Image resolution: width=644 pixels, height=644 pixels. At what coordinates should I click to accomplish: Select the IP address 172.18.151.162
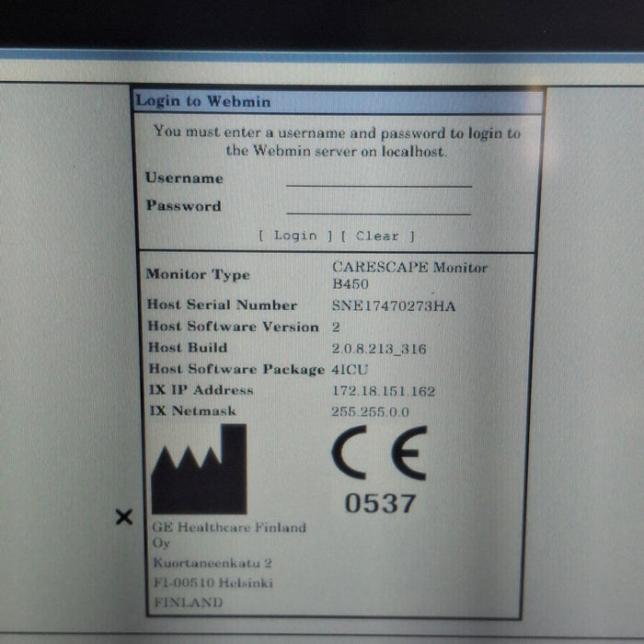pyautogui.click(x=384, y=391)
